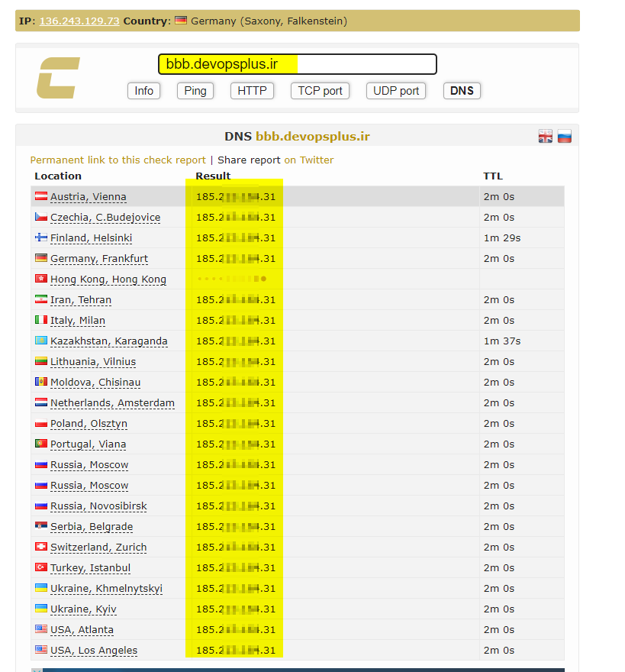Click the check-host logo icon

click(58, 78)
